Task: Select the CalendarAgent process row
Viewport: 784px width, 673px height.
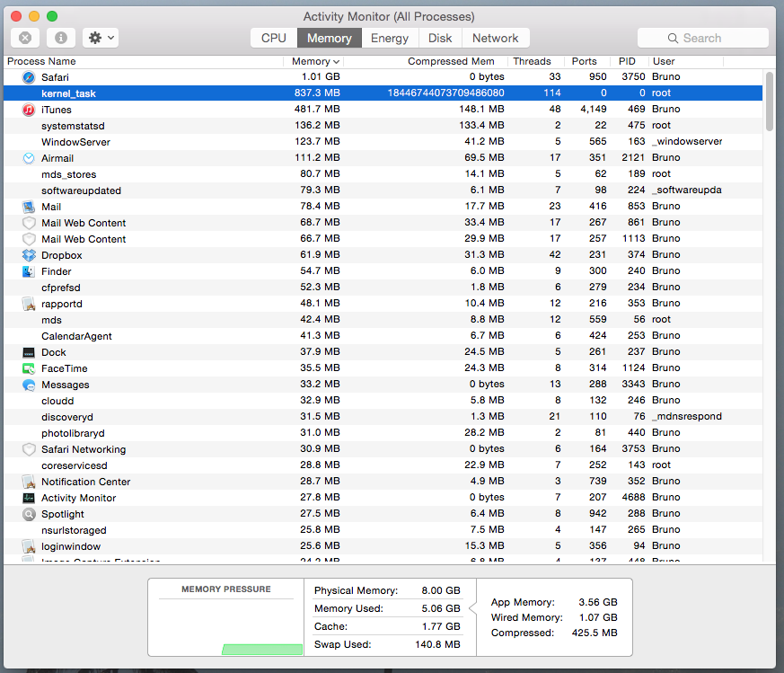Action: [x=383, y=336]
